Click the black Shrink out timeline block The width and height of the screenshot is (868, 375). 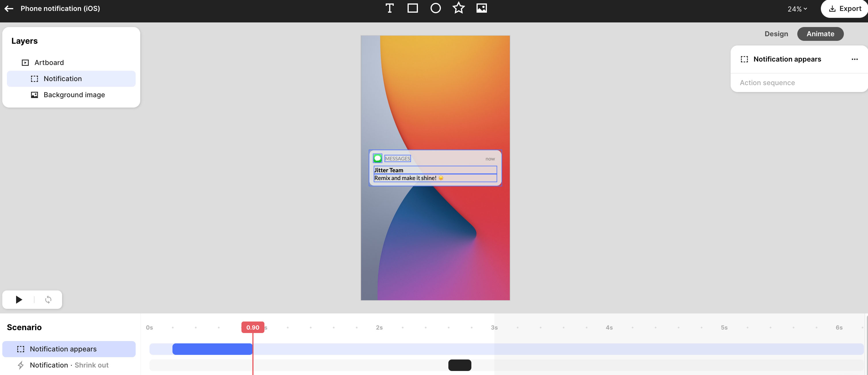[460, 365]
